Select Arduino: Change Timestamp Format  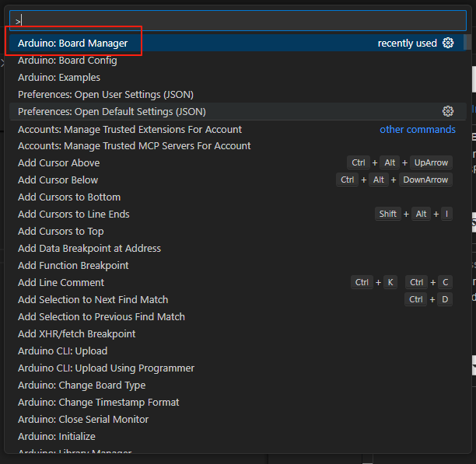[238, 402]
